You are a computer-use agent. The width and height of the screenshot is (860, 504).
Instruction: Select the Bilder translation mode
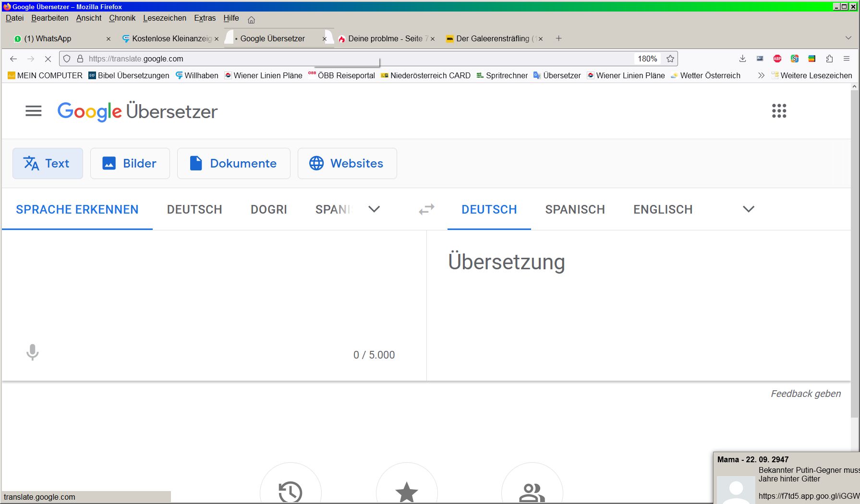(130, 163)
